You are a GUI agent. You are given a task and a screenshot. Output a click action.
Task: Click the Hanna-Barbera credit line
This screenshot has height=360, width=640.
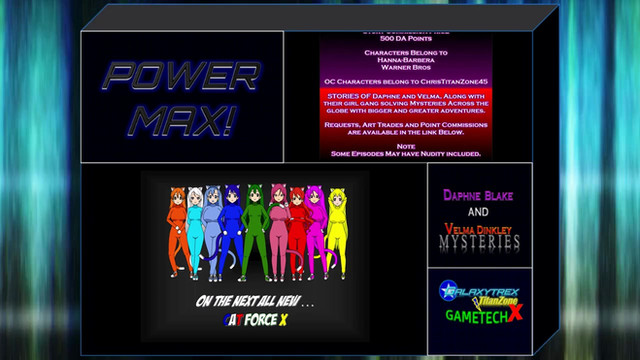(x=406, y=60)
